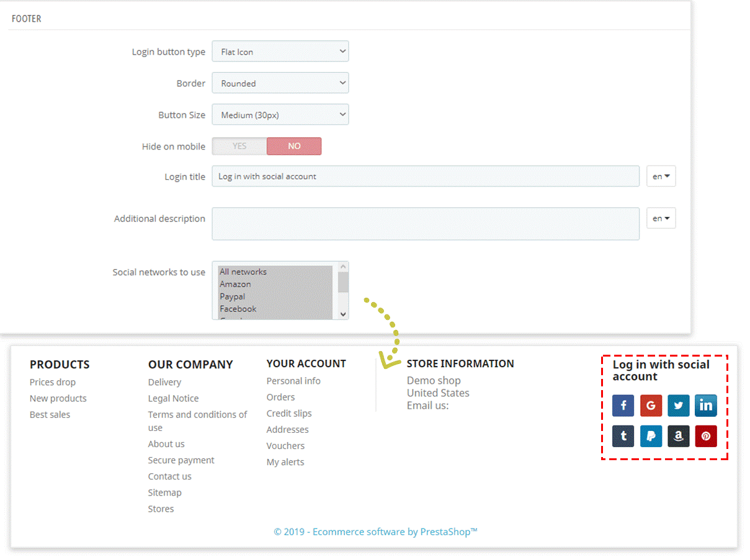Click the Facebook login icon
Screen dimensions: 750x560
pos(623,406)
